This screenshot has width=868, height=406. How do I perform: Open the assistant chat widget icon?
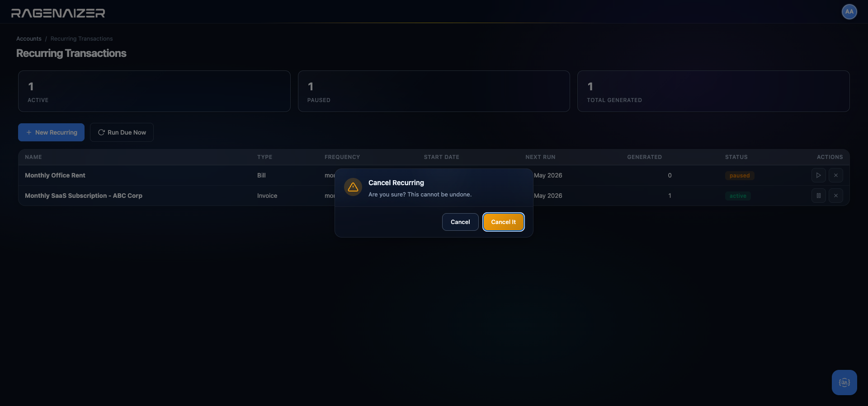[844, 383]
